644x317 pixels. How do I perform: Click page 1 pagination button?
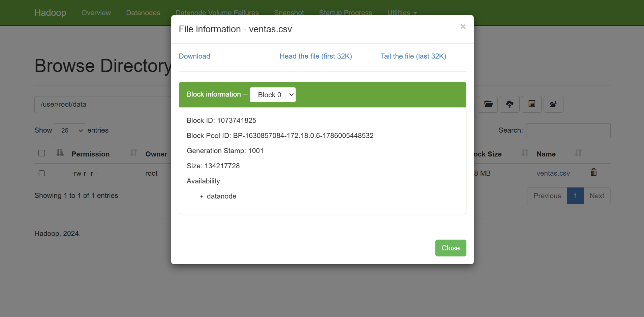[575, 196]
